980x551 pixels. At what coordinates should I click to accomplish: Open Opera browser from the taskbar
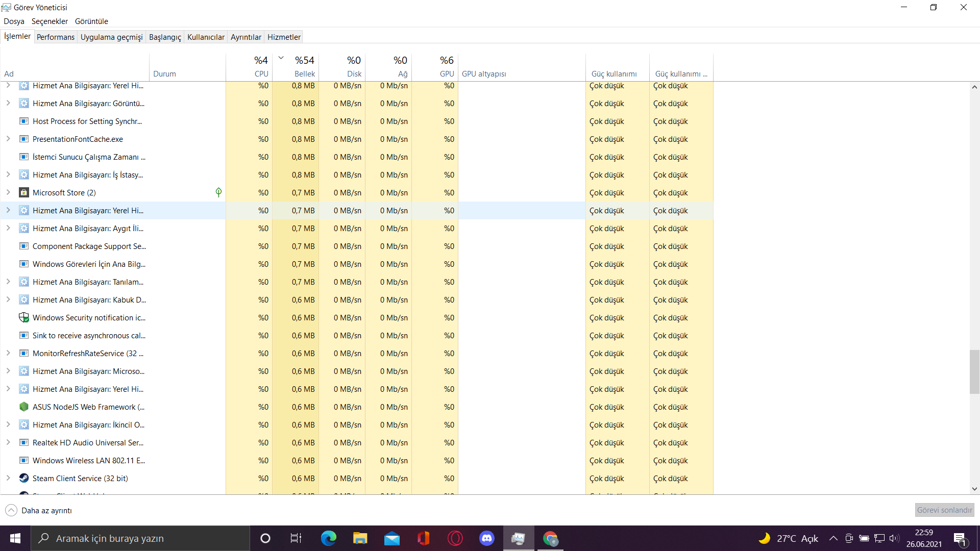(455, 538)
